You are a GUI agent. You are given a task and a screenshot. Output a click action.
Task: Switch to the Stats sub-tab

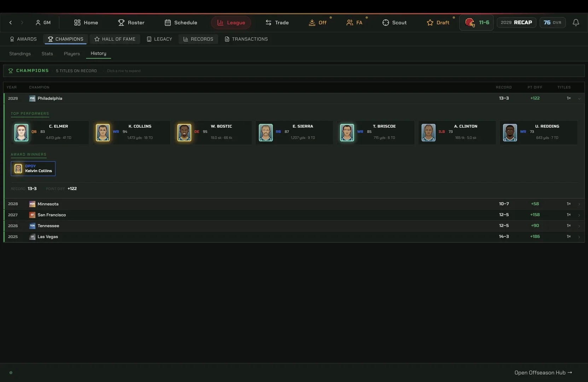pyautogui.click(x=47, y=54)
